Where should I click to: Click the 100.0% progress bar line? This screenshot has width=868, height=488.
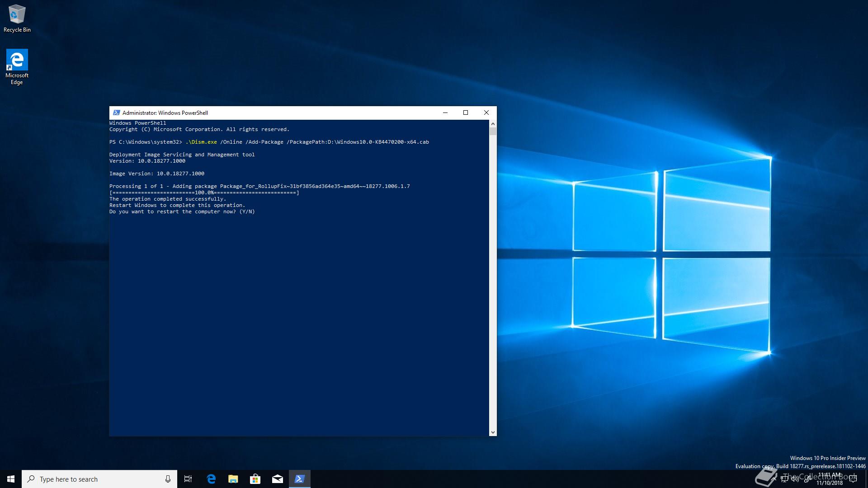[204, 192]
